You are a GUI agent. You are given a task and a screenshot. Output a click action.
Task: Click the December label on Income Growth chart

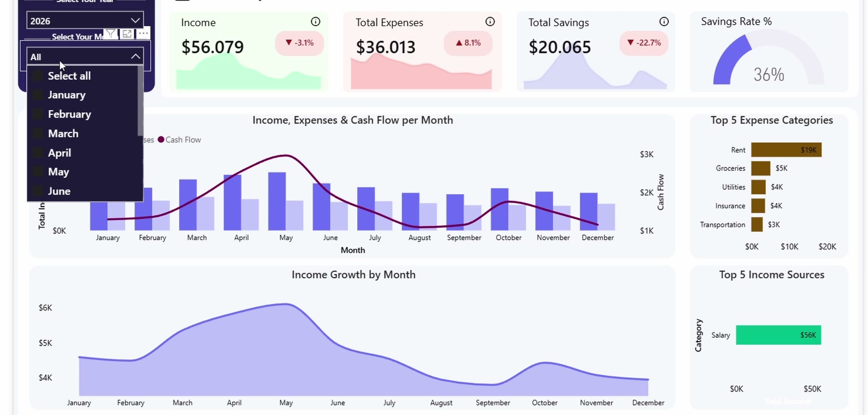click(648, 403)
